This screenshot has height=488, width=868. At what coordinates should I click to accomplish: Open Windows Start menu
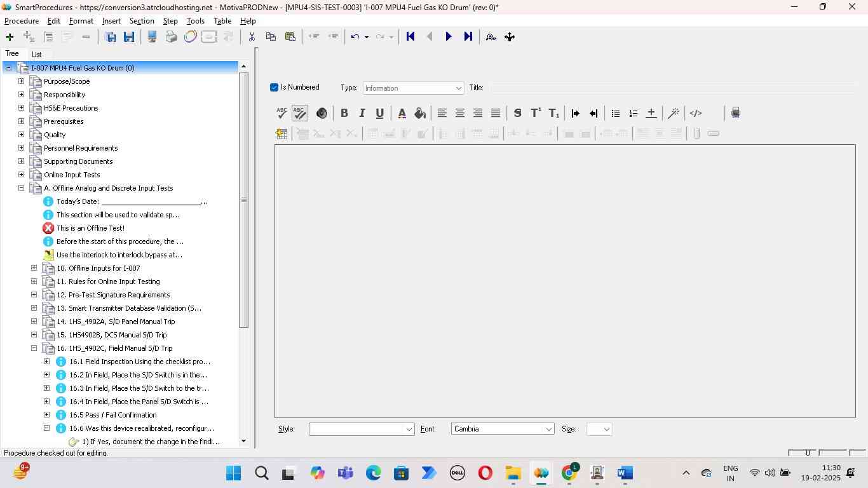pos(233,473)
